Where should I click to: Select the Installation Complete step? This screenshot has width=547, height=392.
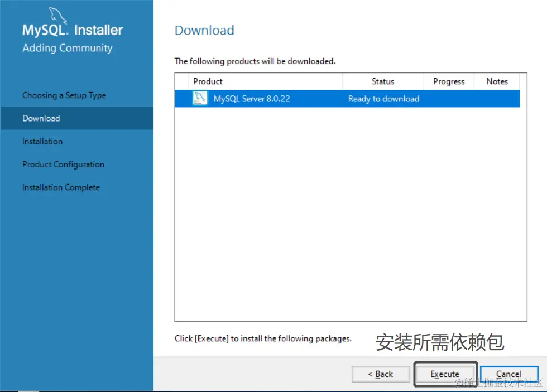[x=61, y=187]
